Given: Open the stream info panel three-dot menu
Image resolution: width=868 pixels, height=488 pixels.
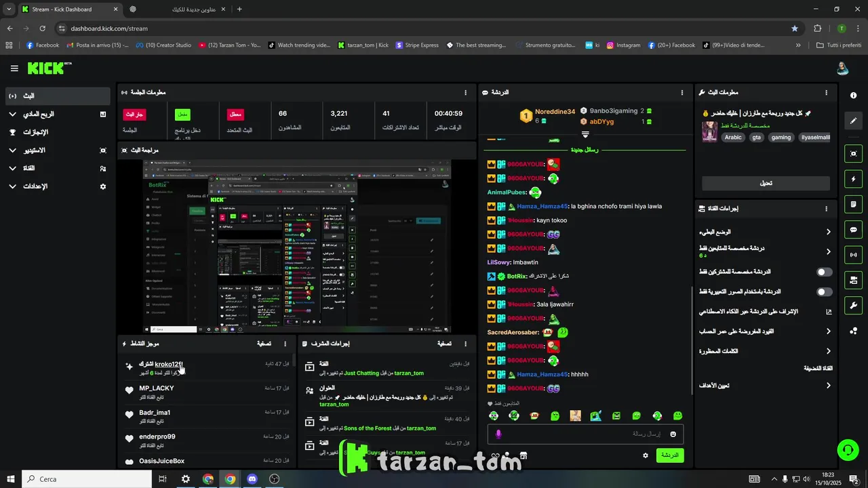Looking at the screenshot, I should (826, 92).
